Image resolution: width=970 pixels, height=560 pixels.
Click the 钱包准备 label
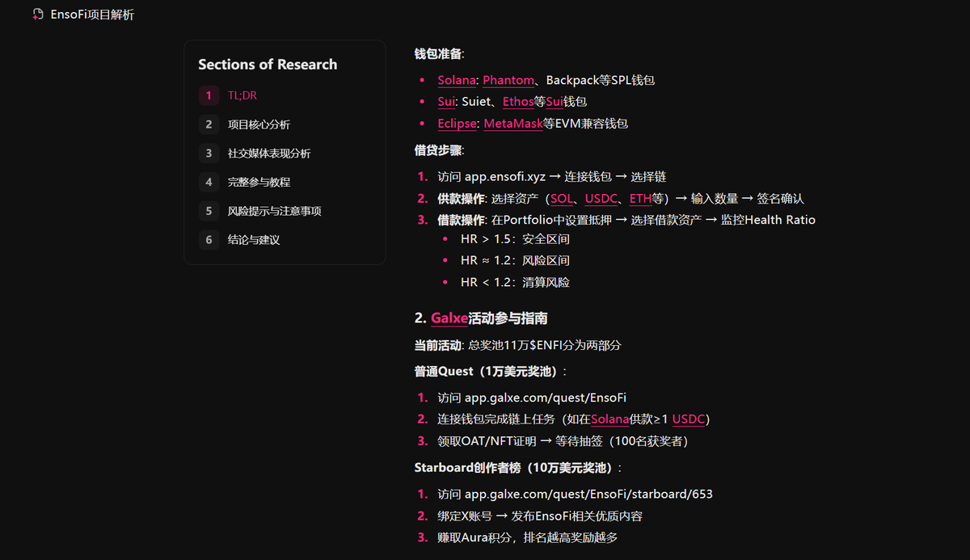click(439, 54)
